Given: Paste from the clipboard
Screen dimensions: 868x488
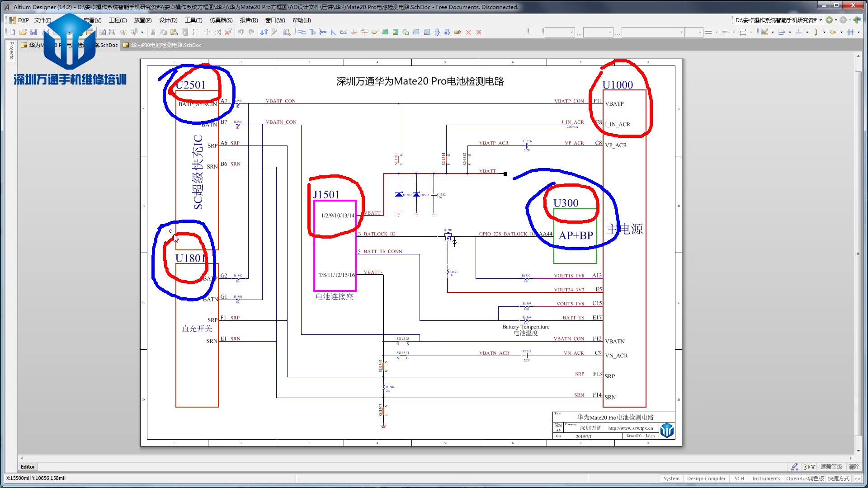Looking at the screenshot, I should click(174, 32).
